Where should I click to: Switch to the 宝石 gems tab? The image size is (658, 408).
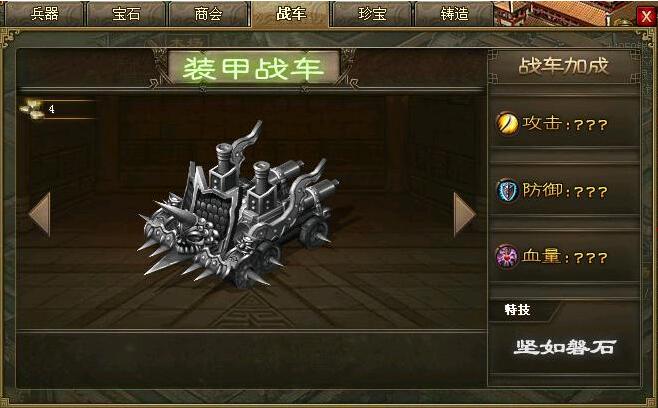126,14
